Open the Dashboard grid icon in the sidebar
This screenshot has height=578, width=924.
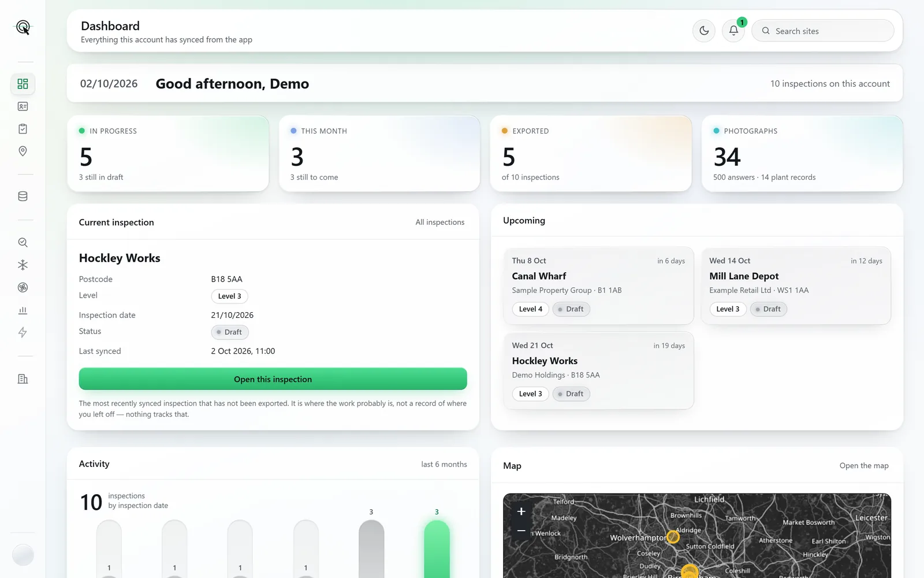tap(23, 84)
